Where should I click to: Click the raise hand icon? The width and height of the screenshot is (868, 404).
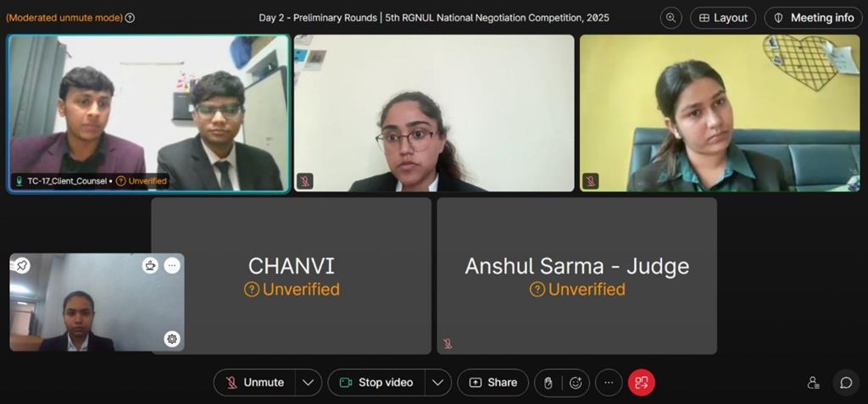pos(548,383)
